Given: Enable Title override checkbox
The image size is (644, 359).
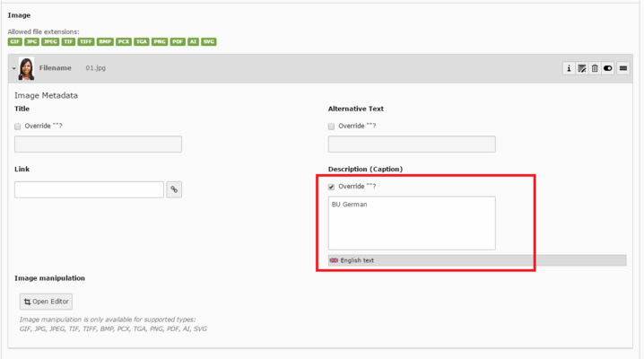Looking at the screenshot, I should 18,127.
